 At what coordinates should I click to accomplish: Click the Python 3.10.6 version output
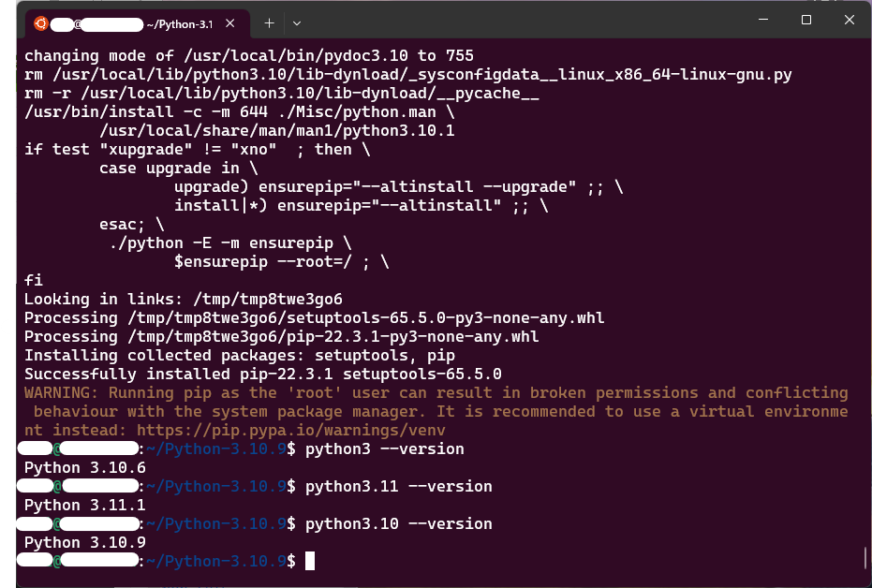[83, 467]
